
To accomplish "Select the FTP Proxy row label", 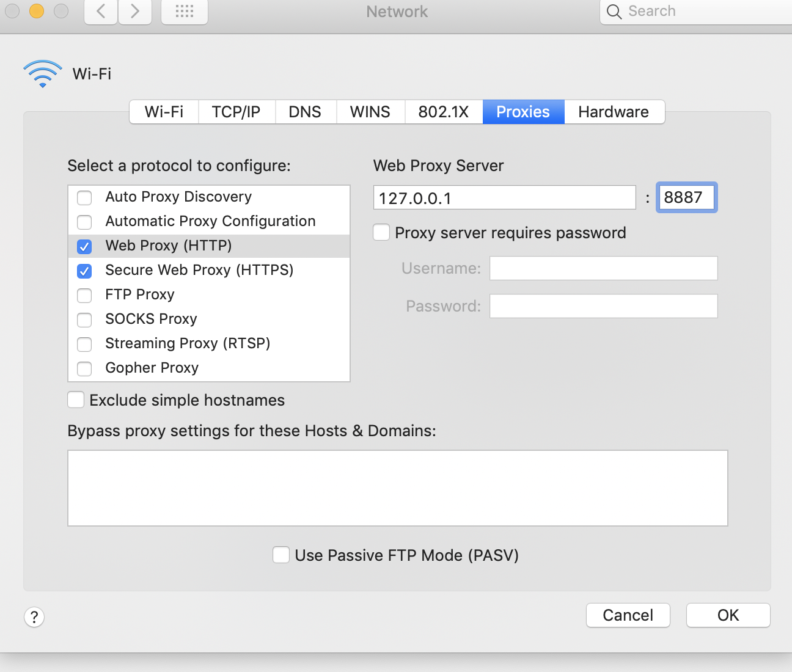I will 140,294.
